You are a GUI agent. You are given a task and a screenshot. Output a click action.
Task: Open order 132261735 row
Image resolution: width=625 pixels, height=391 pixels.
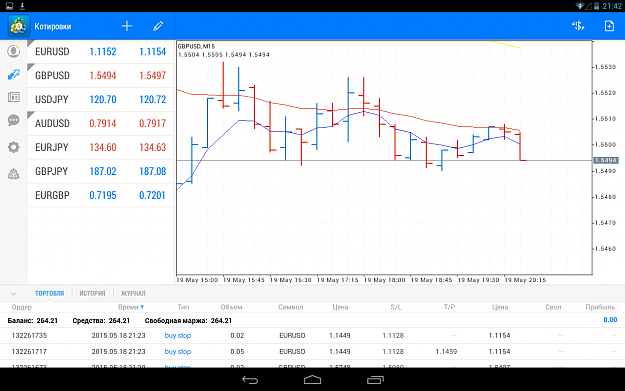pos(312,336)
